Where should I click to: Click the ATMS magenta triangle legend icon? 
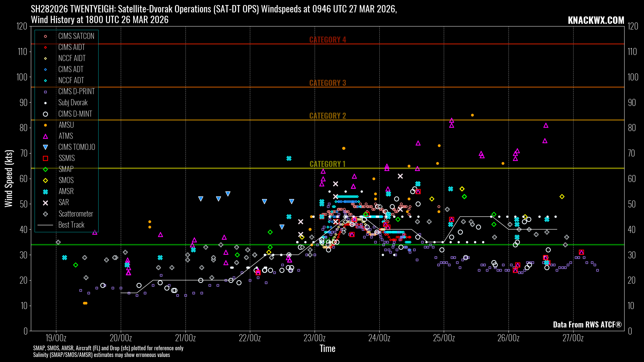(x=45, y=136)
